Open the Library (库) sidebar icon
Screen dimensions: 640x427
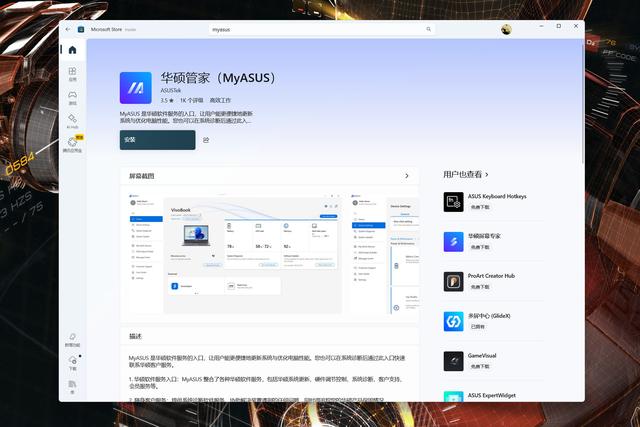[x=72, y=387]
